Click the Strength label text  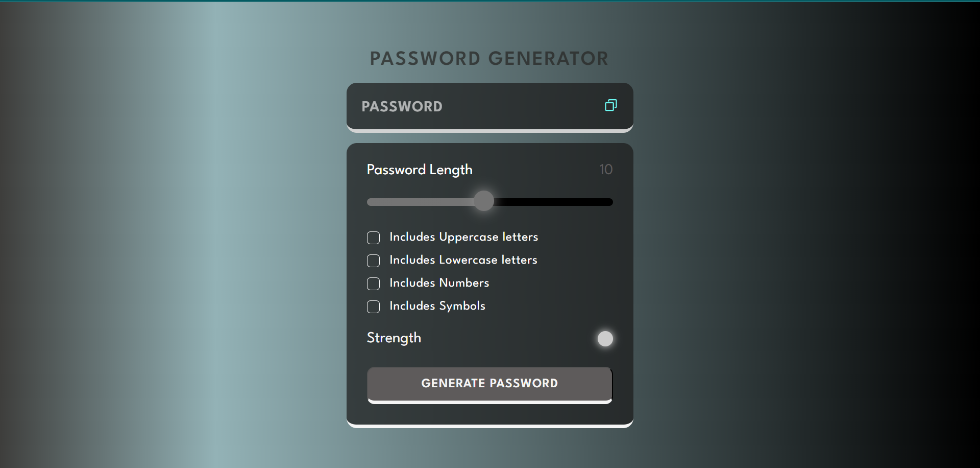tap(394, 338)
